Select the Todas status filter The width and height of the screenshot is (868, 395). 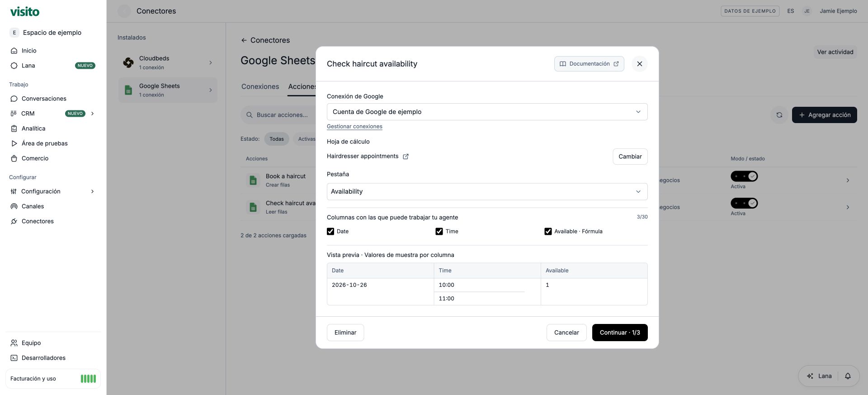point(277,139)
